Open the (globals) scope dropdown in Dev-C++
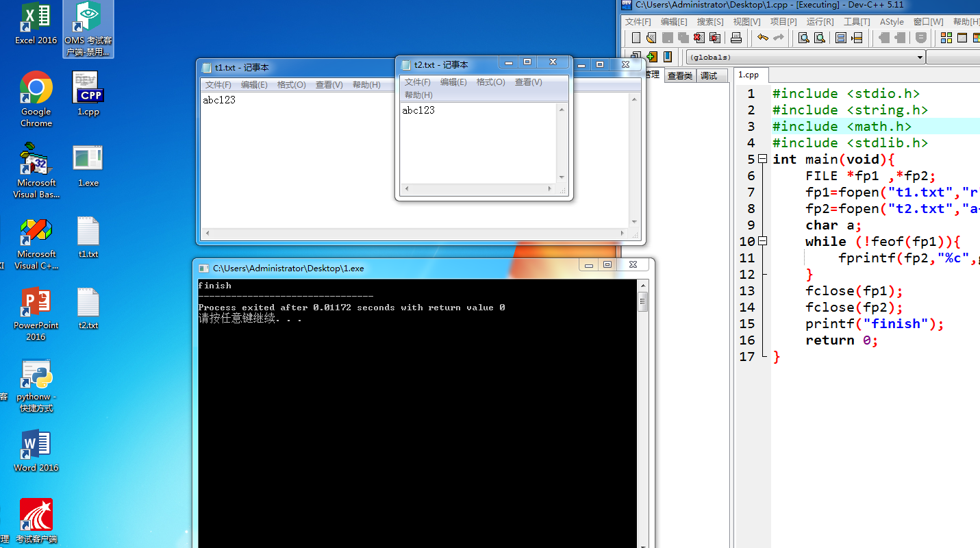This screenshot has width=980, height=548. click(805, 58)
